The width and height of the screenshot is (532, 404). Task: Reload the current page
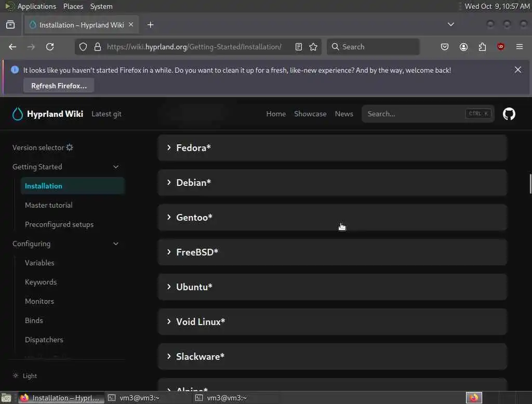pos(50,47)
